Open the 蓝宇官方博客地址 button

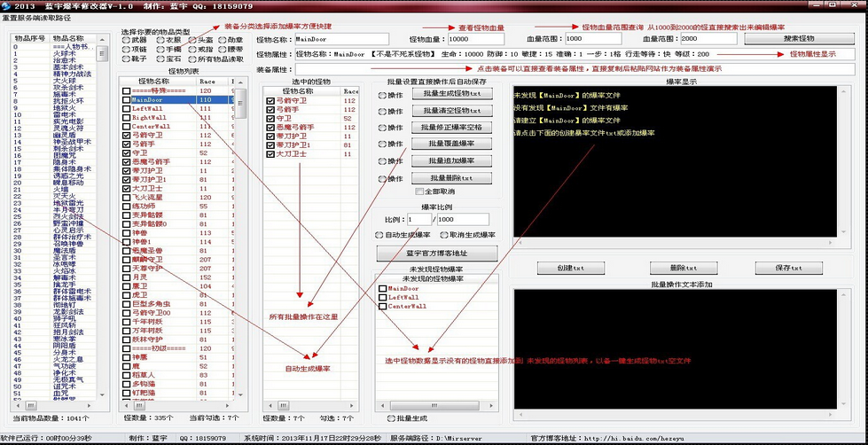coord(437,254)
